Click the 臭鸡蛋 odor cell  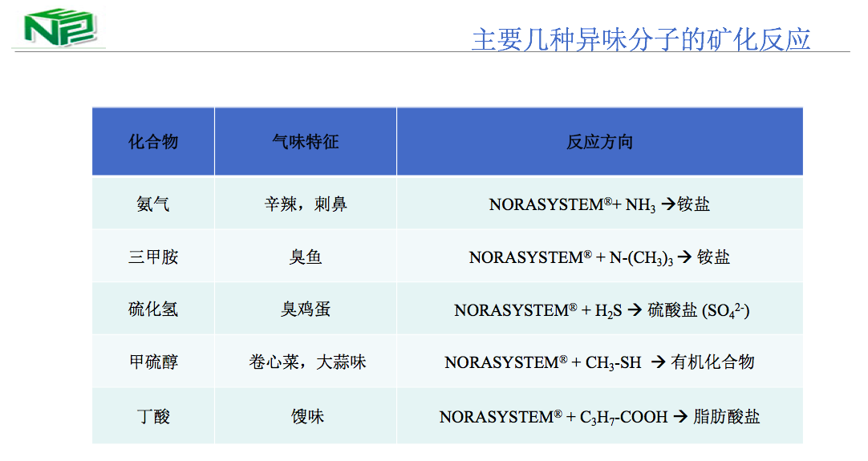(x=306, y=309)
